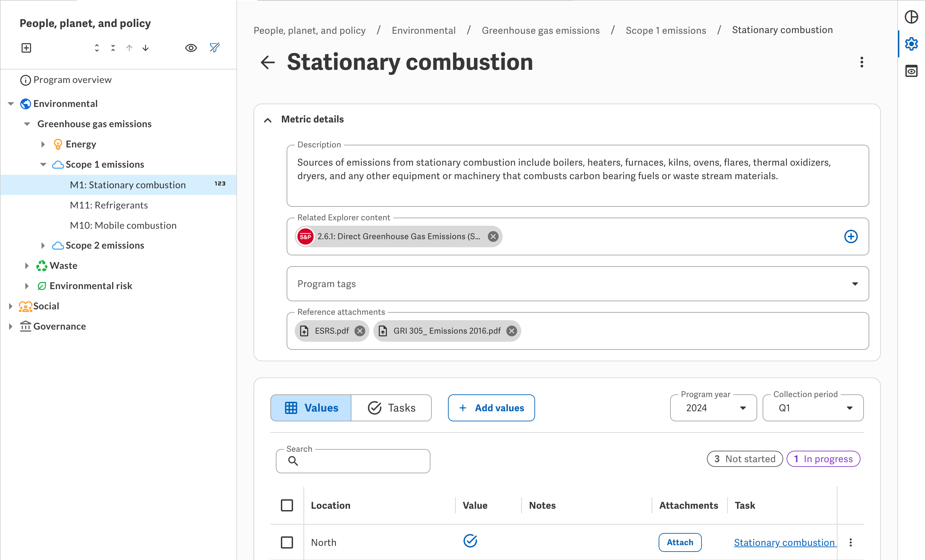
Task: Click the preview window icon in right sidebar
Action: point(911,71)
